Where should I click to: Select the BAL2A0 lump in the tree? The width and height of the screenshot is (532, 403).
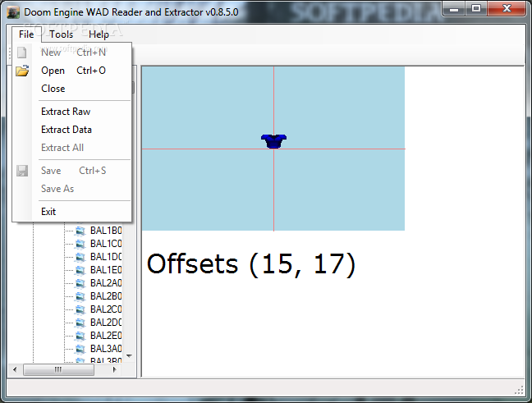point(106,283)
